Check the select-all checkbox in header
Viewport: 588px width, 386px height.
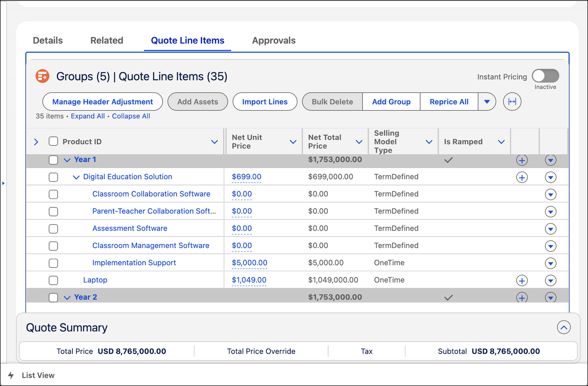pos(53,141)
